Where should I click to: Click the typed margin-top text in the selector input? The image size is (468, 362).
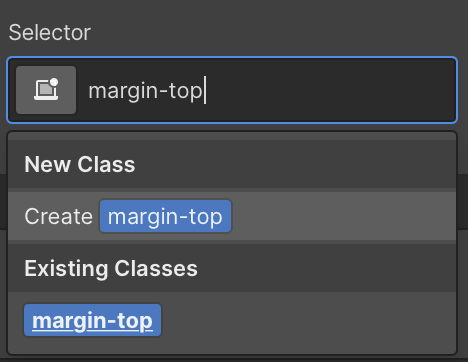pos(145,91)
